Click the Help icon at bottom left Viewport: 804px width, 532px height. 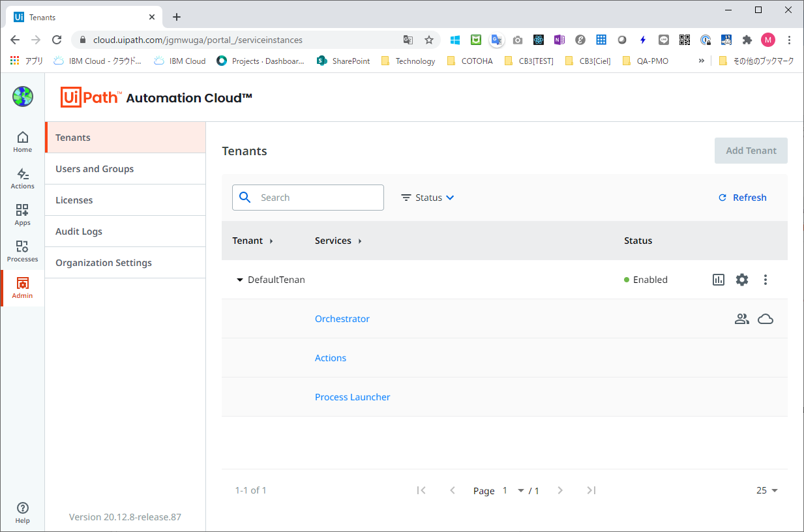(22, 512)
